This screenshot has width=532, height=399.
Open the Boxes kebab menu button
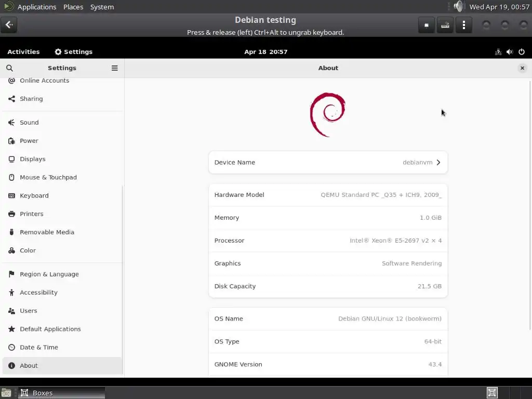pos(463,25)
